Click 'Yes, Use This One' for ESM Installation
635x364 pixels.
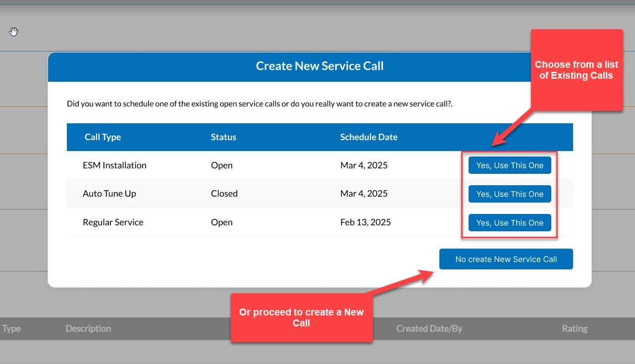(x=510, y=165)
